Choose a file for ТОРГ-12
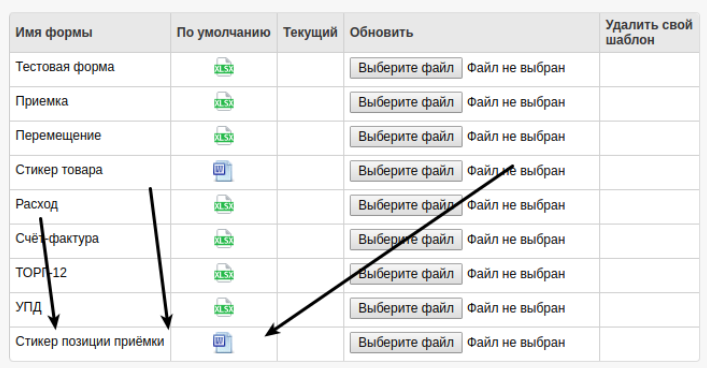707x368 pixels. click(406, 274)
